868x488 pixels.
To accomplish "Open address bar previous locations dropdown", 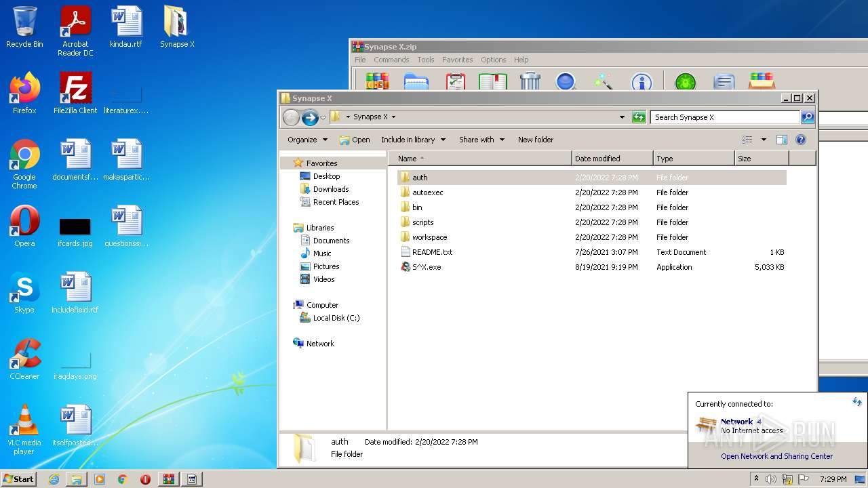I will click(622, 117).
